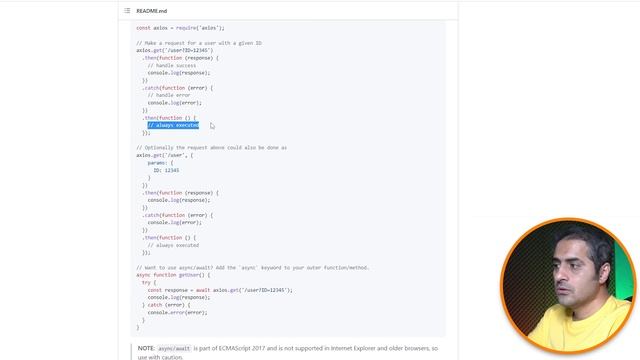Click the presenter webcam circle
Image resolution: width=640 pixels, height=360 pixels.
click(568, 285)
